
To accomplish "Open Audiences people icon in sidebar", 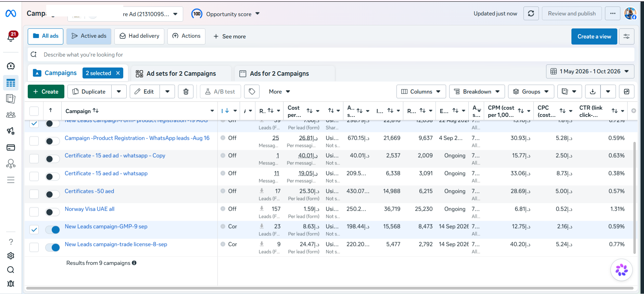I will point(11,115).
